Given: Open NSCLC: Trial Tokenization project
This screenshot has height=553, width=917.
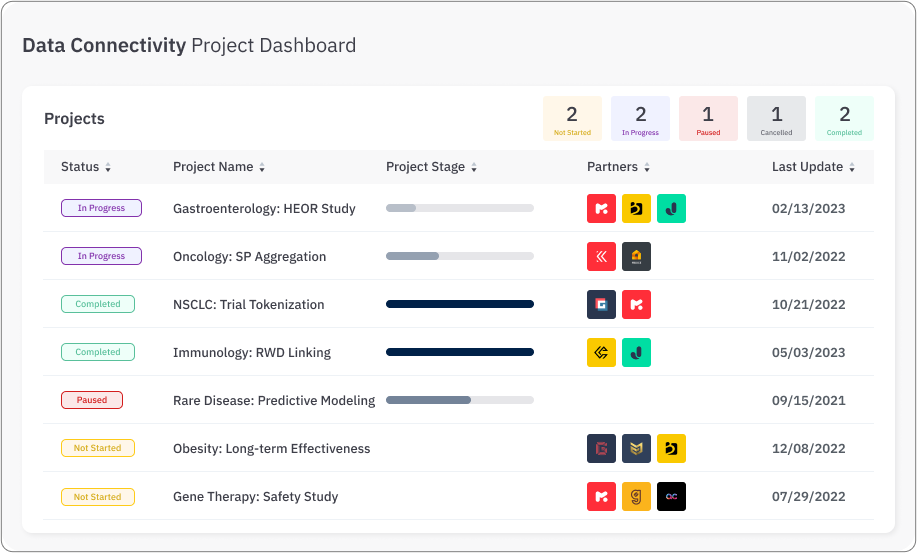Looking at the screenshot, I should (x=248, y=304).
